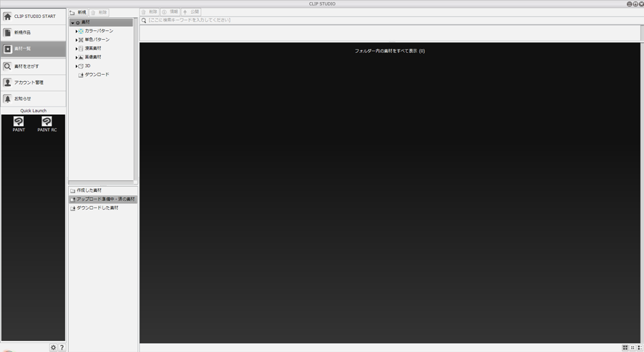Viewport: 644px width, 352px height.
Task: Close the CLIP STUDIO window
Action: [x=641, y=3]
